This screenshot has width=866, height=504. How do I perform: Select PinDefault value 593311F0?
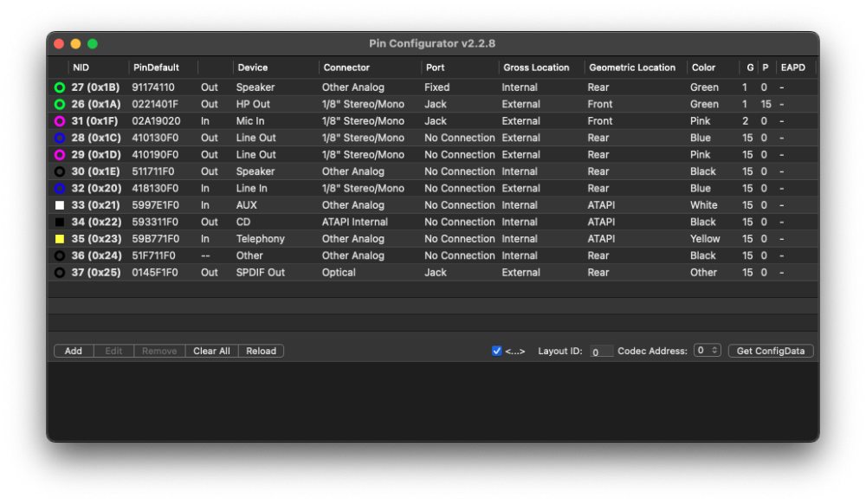point(155,222)
